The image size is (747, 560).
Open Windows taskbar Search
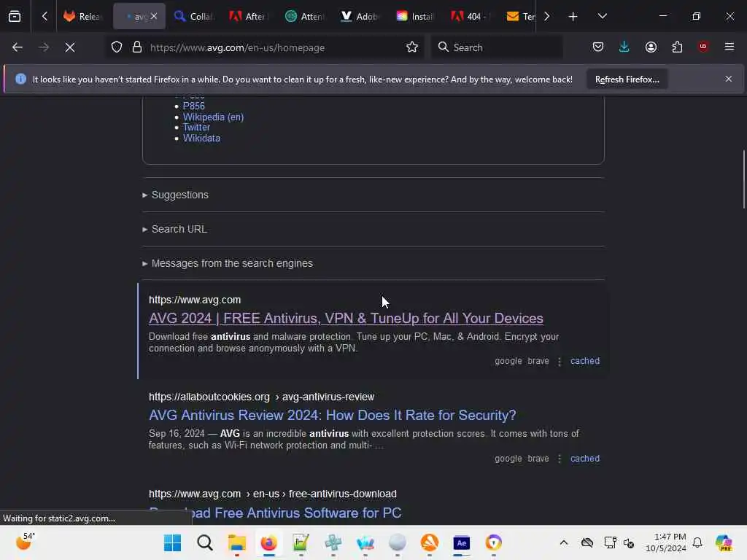(205, 542)
